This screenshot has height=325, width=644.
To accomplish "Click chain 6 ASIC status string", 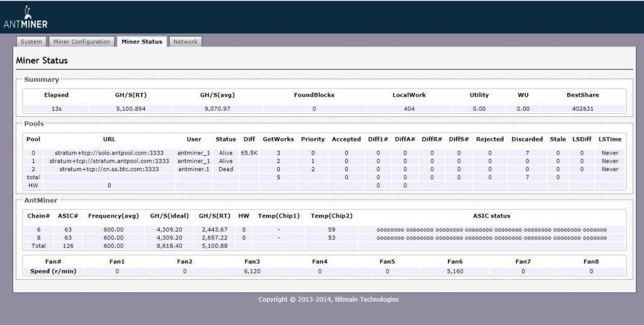I will 492,230.
